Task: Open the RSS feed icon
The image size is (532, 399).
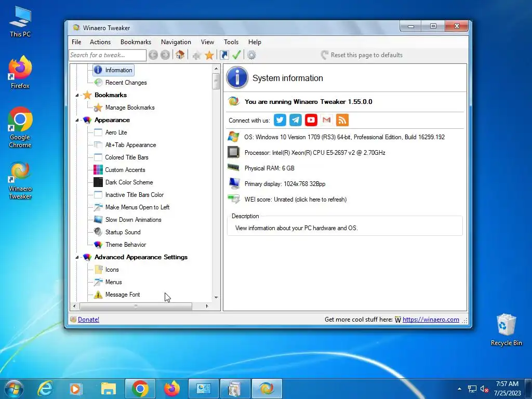Action: click(342, 120)
